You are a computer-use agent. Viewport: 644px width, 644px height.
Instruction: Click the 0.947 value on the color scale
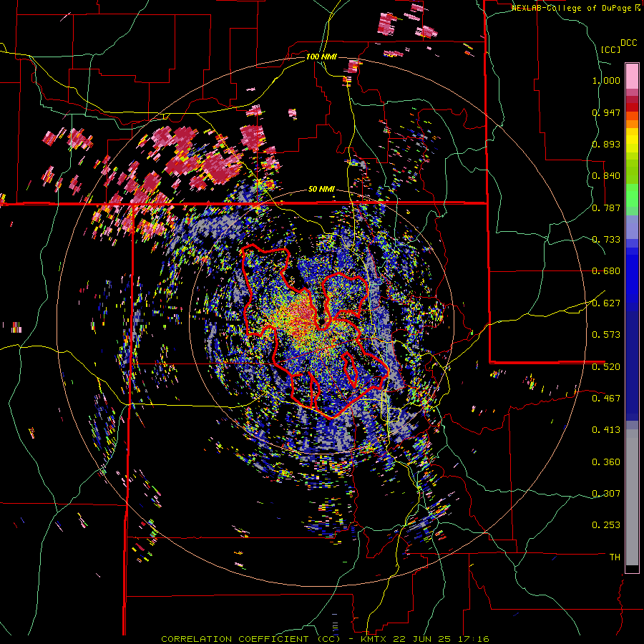pyautogui.click(x=606, y=112)
